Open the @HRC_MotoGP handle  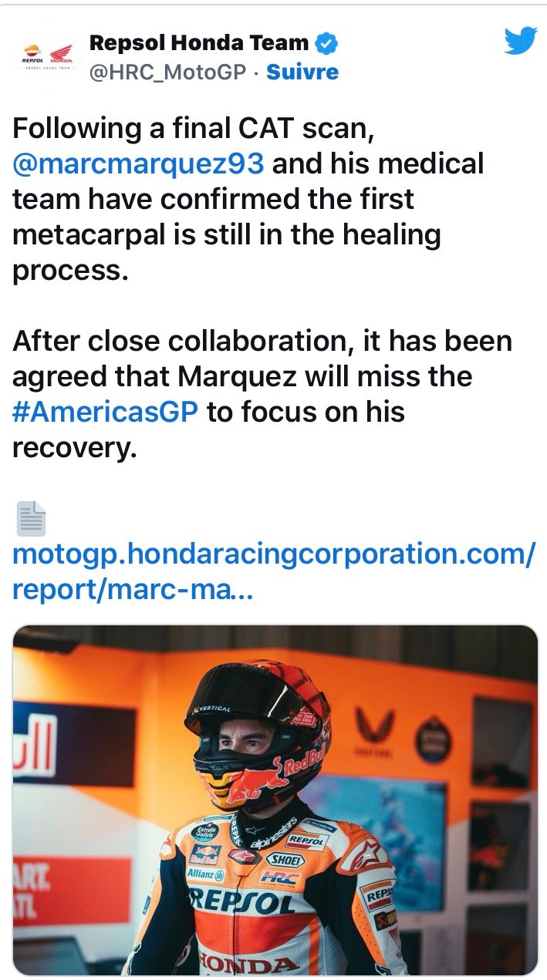tap(167, 72)
